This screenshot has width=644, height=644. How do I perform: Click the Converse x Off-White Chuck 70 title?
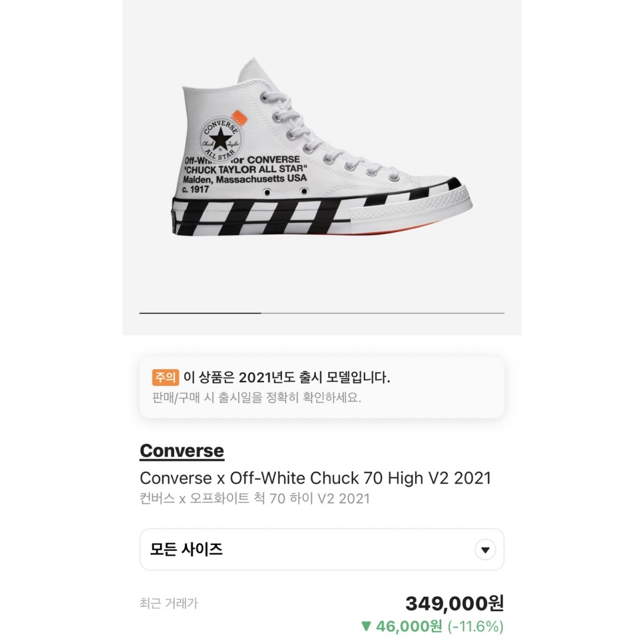point(315,478)
